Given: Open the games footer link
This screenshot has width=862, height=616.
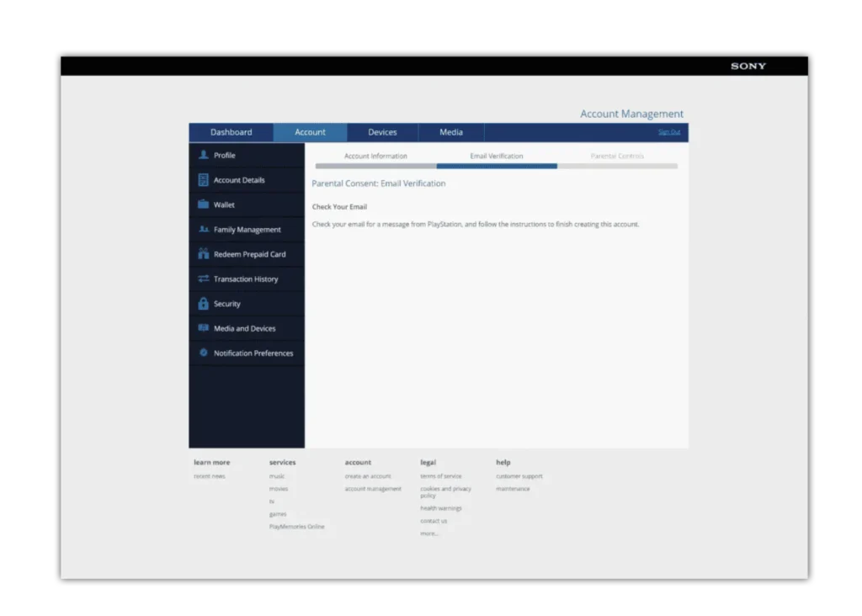Looking at the screenshot, I should pos(278,514).
